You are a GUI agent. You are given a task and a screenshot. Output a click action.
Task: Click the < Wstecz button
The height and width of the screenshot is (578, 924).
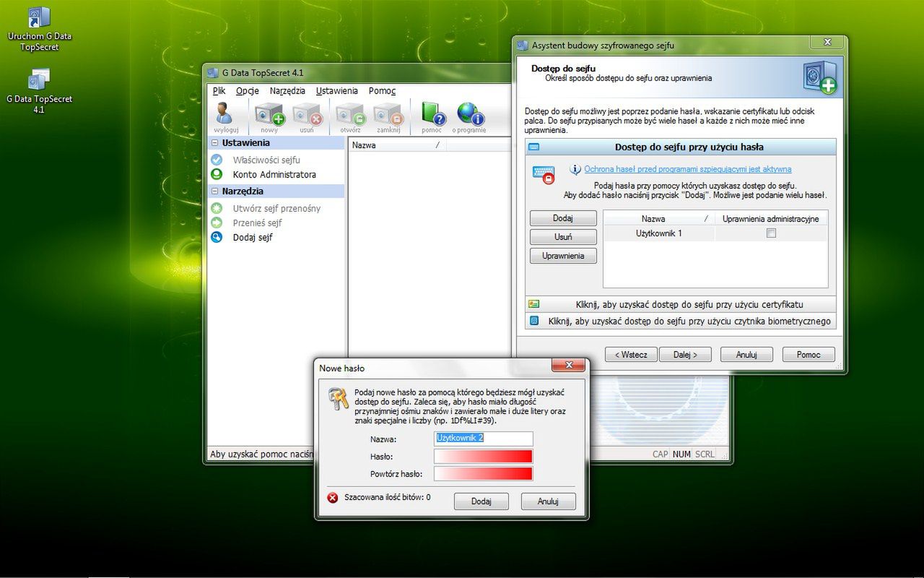[631, 355]
